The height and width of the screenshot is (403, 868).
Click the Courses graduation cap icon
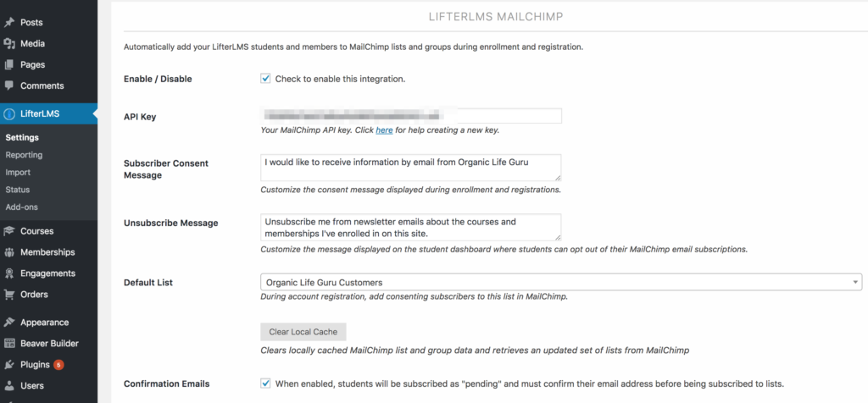click(x=8, y=231)
